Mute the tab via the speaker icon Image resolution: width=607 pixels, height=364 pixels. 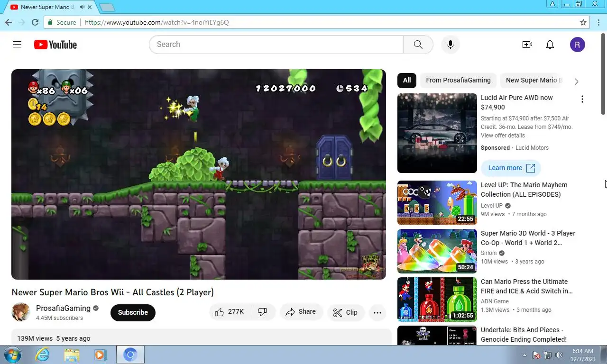tap(83, 7)
